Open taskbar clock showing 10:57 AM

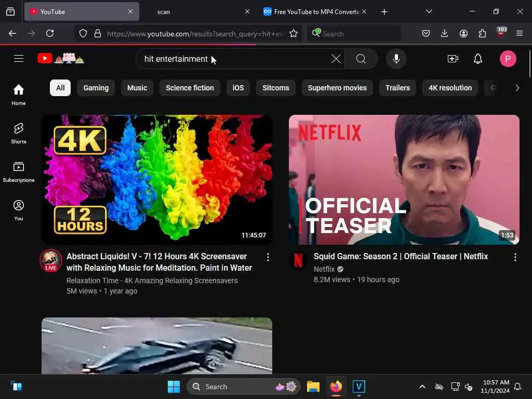tap(495, 387)
